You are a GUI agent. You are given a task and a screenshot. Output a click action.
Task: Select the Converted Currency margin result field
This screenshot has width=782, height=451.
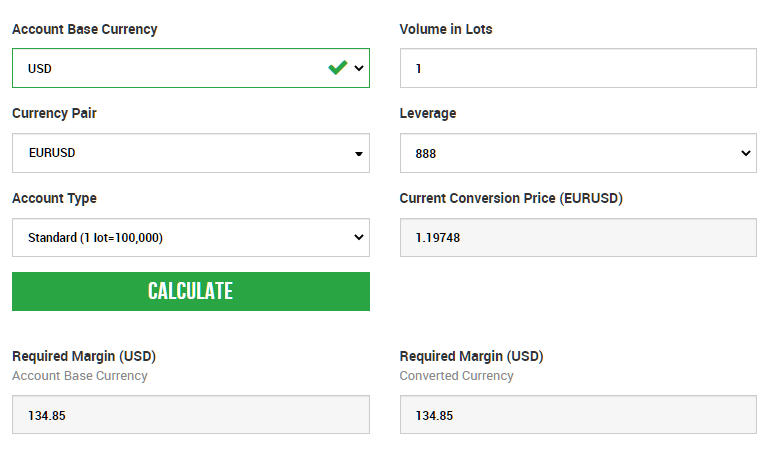pos(578,415)
